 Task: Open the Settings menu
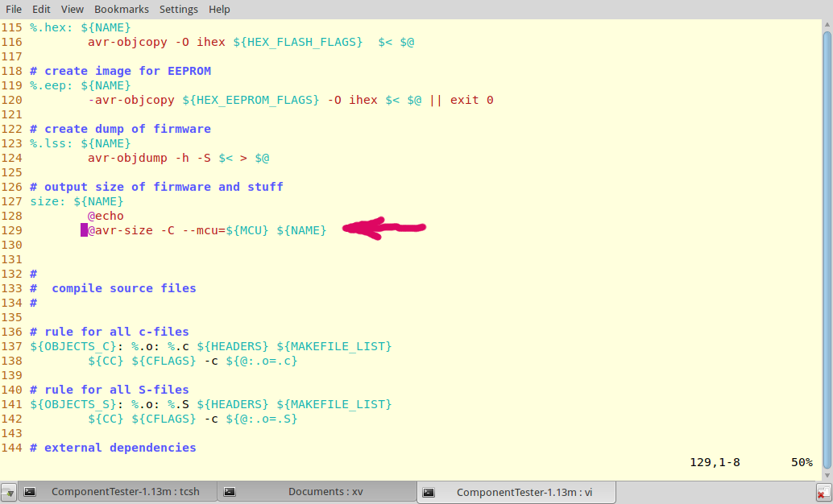point(179,9)
